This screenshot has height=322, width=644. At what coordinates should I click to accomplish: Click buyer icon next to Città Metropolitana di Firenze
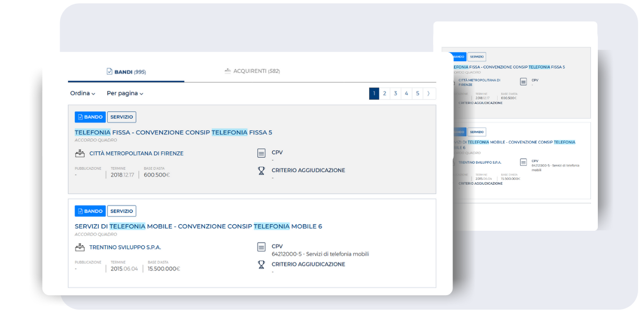[x=80, y=153]
